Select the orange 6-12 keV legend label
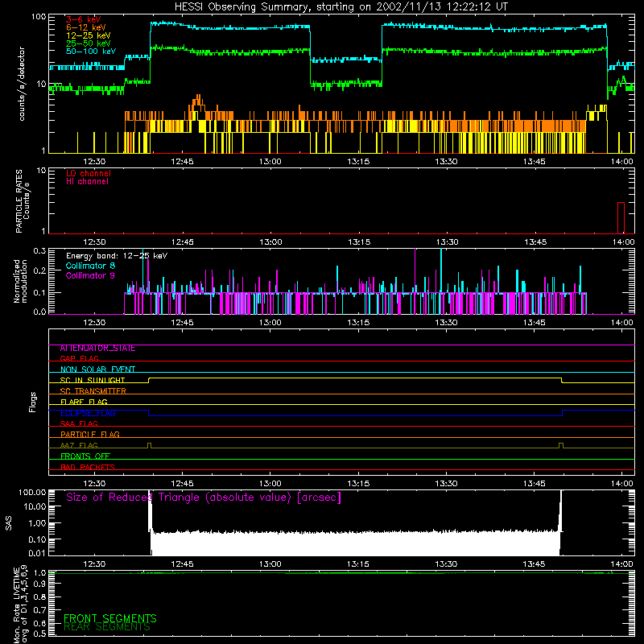The width and height of the screenshot is (644, 644). click(86, 27)
